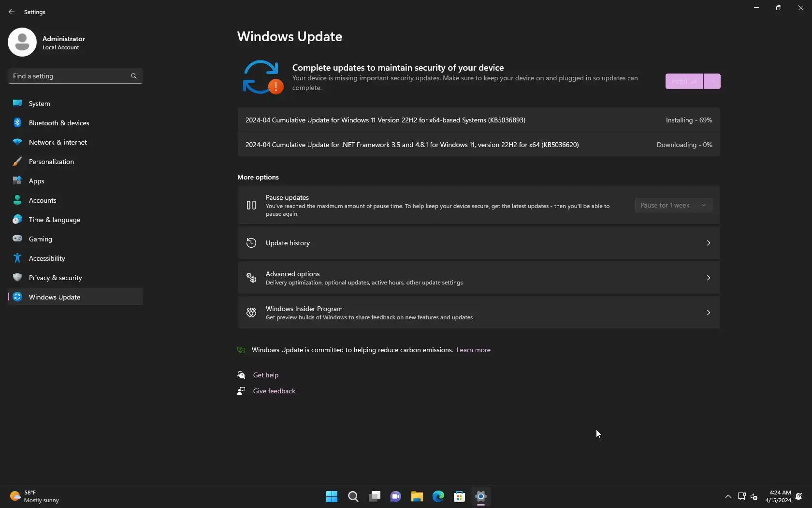Open System settings from the sidebar
The image size is (812, 508).
pyautogui.click(x=75, y=104)
